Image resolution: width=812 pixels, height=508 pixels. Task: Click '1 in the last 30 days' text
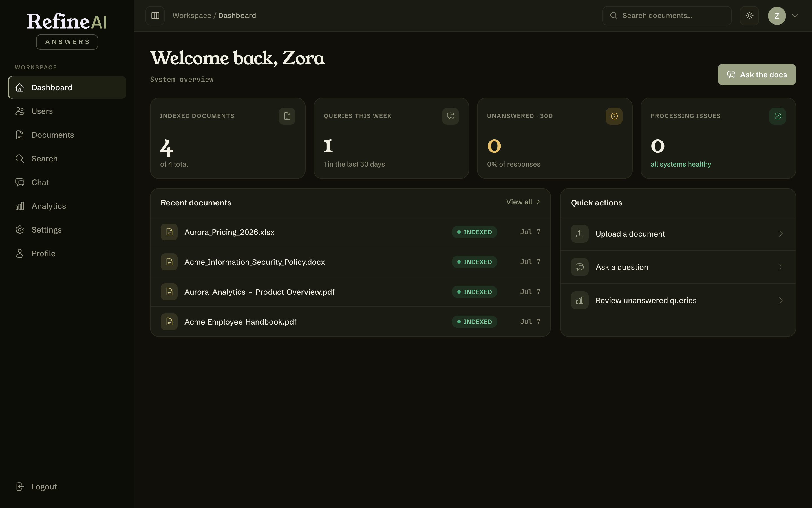(354, 164)
